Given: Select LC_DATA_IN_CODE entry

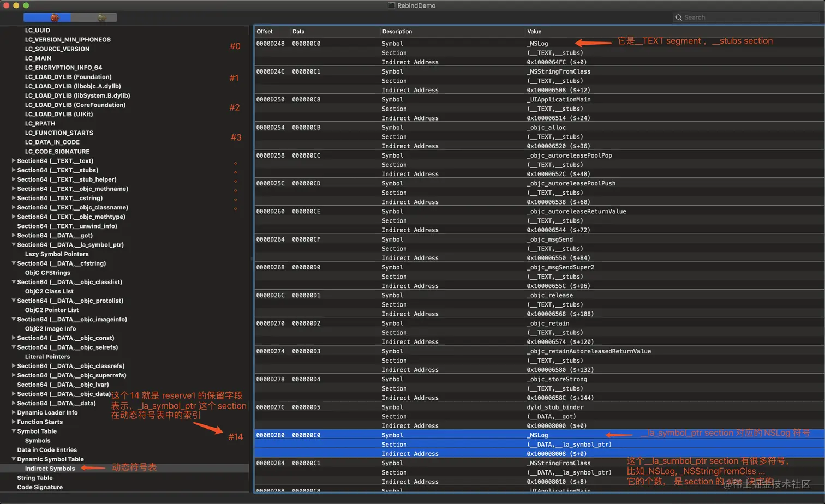Looking at the screenshot, I should click(52, 142).
